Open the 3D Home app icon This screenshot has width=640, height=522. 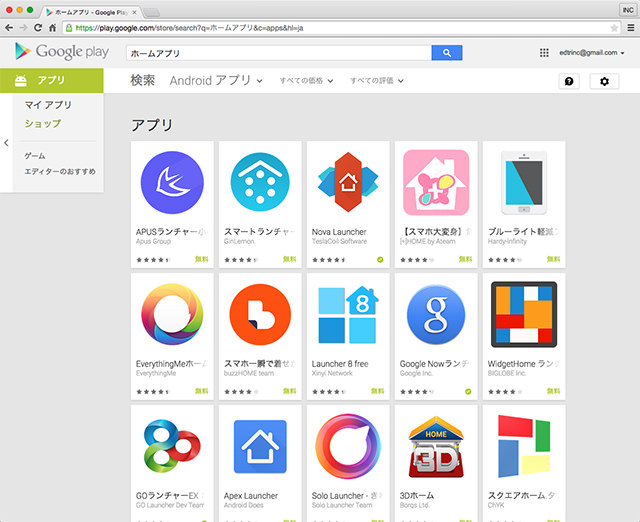[x=436, y=447]
